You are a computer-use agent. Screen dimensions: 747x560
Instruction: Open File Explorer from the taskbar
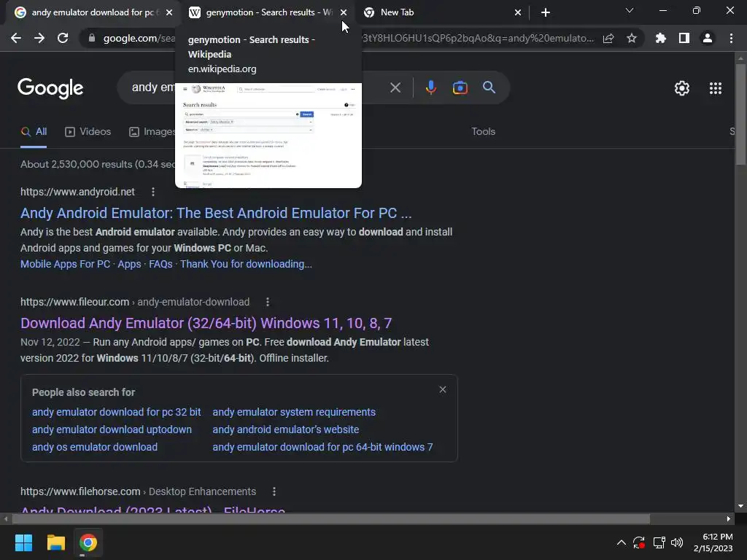pyautogui.click(x=55, y=542)
